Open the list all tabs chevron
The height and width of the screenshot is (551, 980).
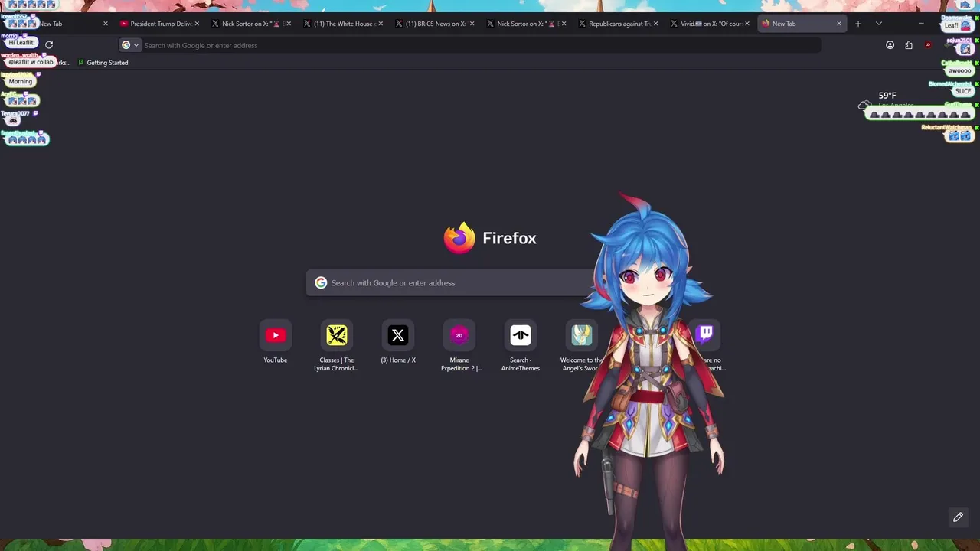[879, 24]
